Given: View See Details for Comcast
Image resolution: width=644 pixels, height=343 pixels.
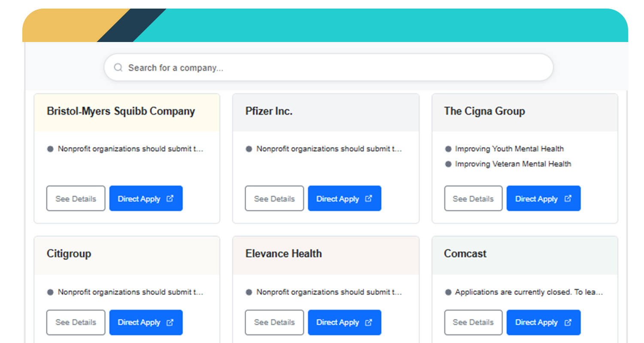Looking at the screenshot, I should coord(473,322).
